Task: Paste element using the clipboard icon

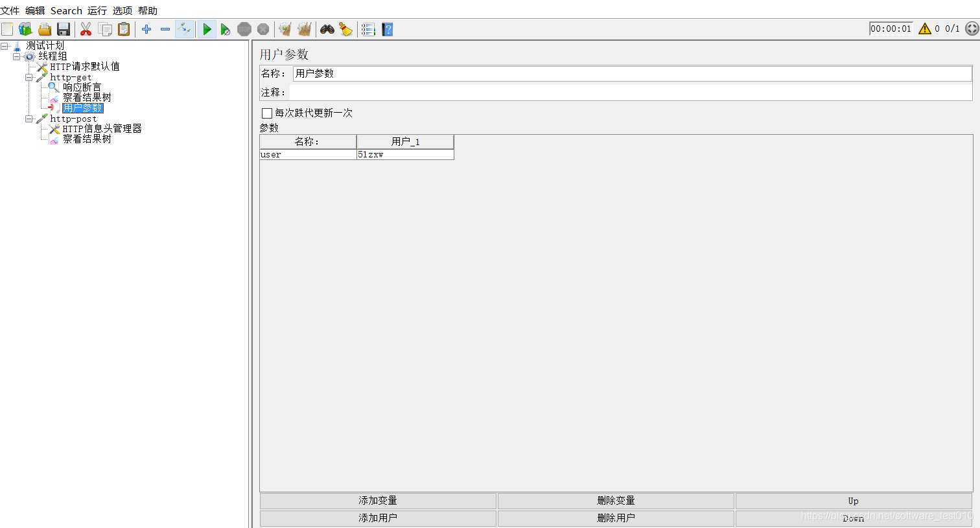Action: (124, 29)
